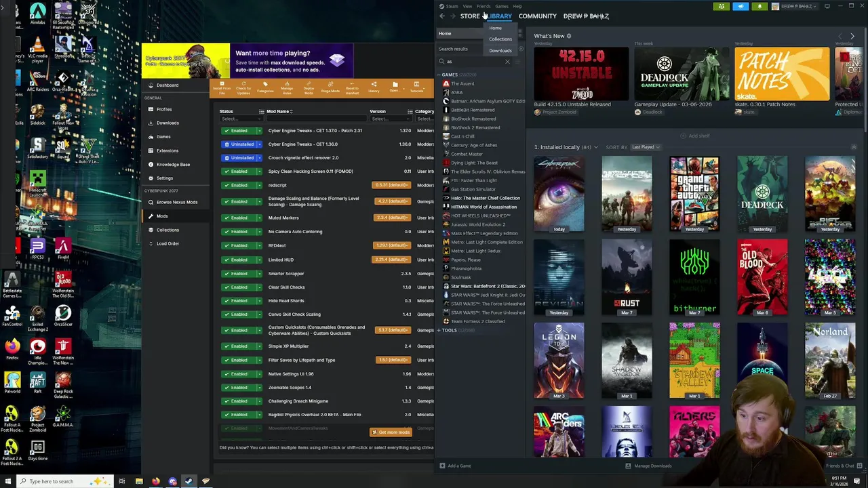
Task: Switch to Steam COMMUNITY tab
Action: tap(538, 16)
